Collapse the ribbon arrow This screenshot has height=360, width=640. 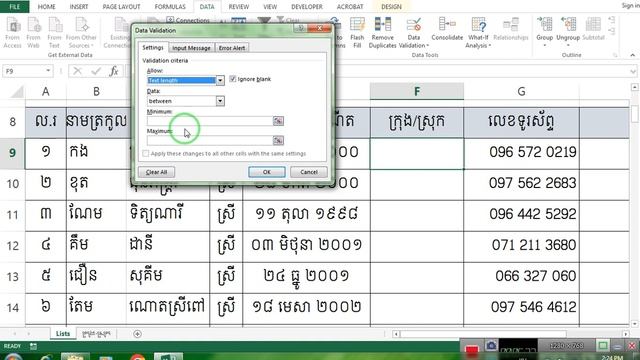coord(633,55)
